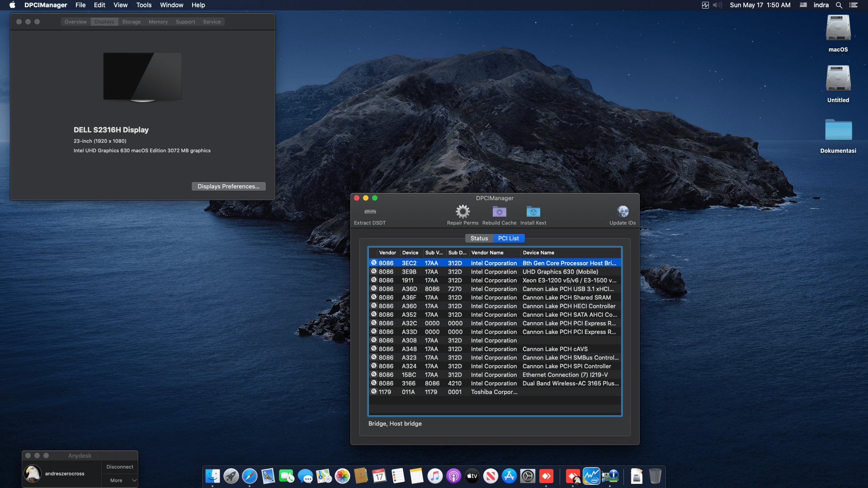868x488 pixels.
Task: Switch to the Status tab in DPCIManager
Action: pos(479,238)
